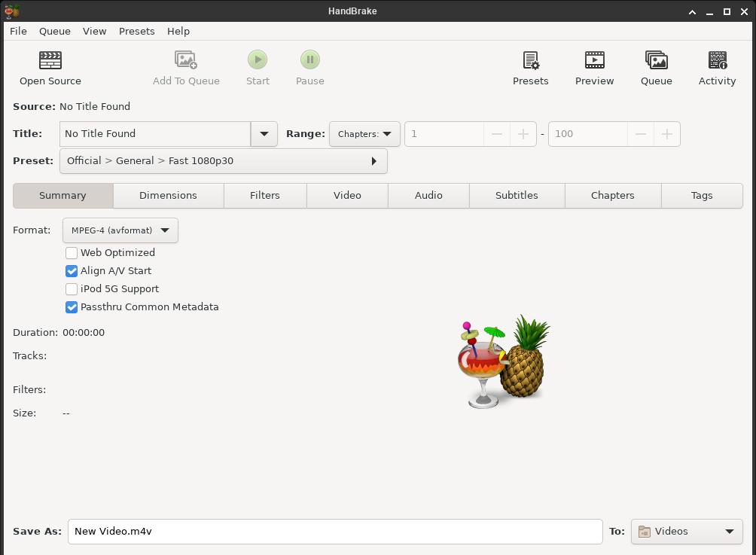Uncheck Align A/V Start
Image resolution: width=756 pixels, height=555 pixels.
coord(72,271)
